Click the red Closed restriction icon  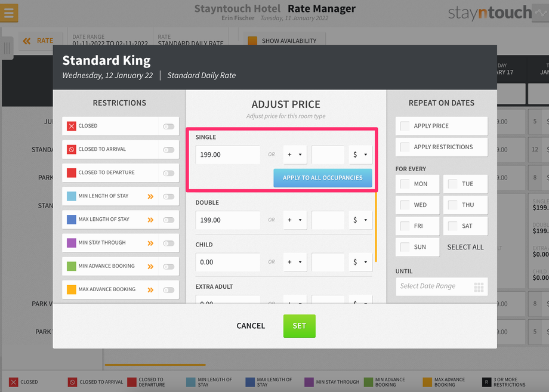click(x=72, y=126)
